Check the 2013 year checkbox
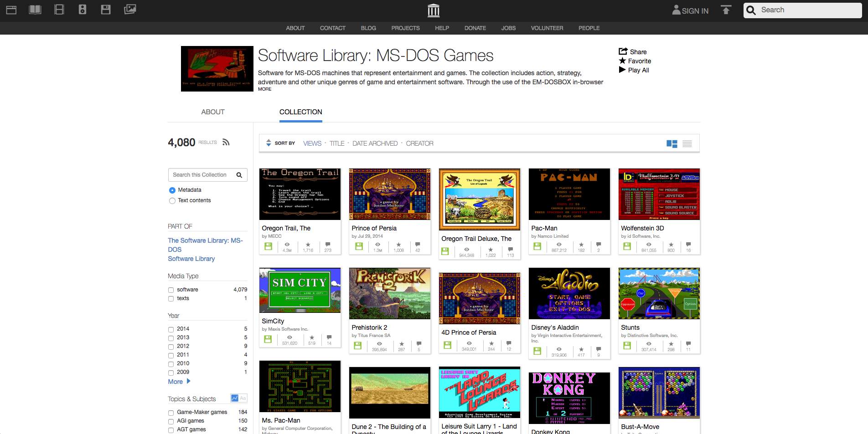This screenshot has width=868, height=434. tap(171, 338)
